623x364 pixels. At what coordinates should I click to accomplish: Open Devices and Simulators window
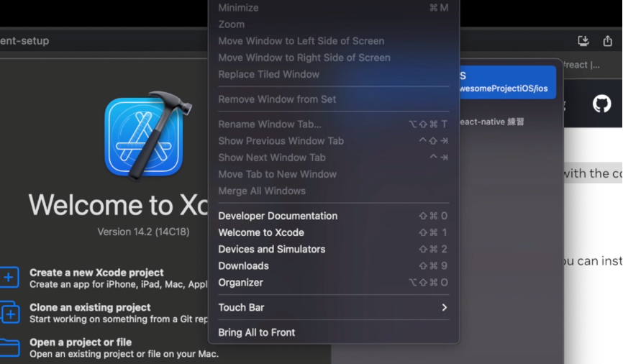334,249
